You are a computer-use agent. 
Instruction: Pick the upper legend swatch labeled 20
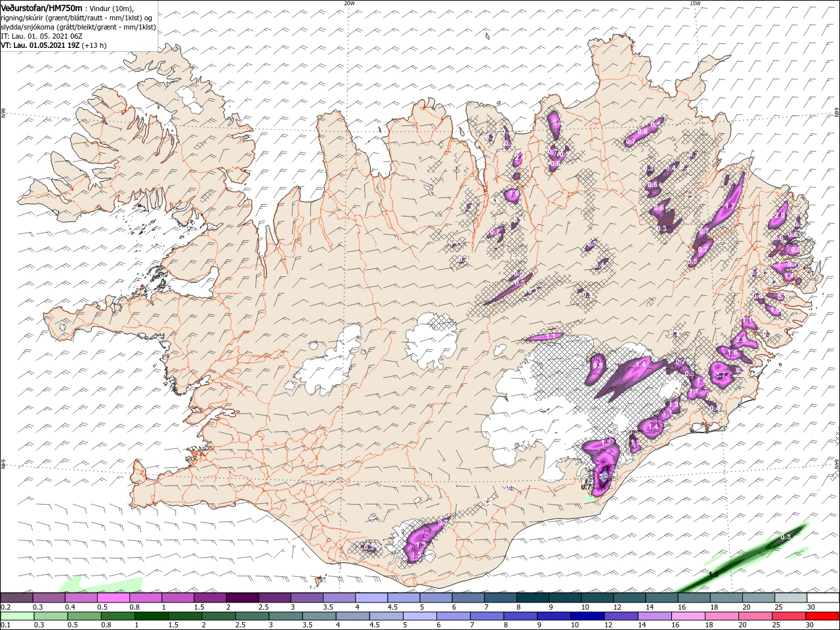[x=758, y=598]
